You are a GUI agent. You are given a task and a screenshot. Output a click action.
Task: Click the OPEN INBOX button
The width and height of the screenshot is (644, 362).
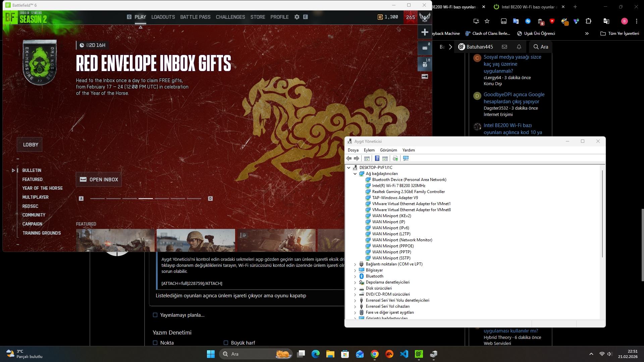99,179
